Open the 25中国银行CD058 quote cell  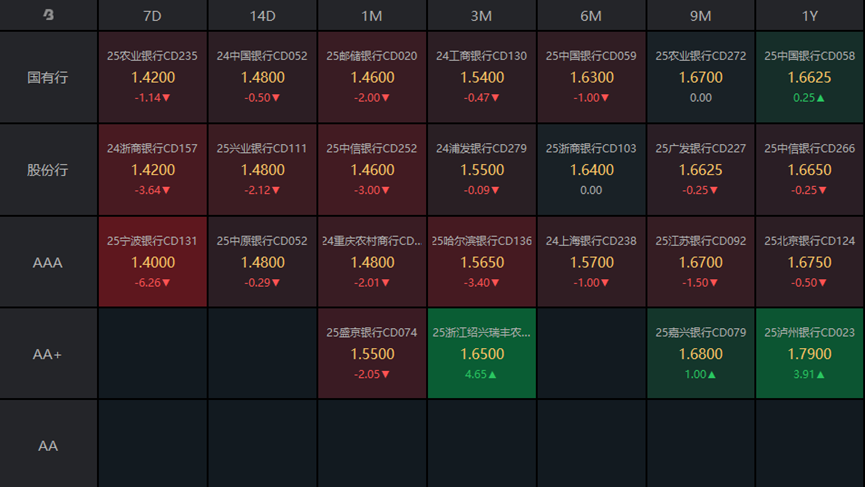(810, 77)
